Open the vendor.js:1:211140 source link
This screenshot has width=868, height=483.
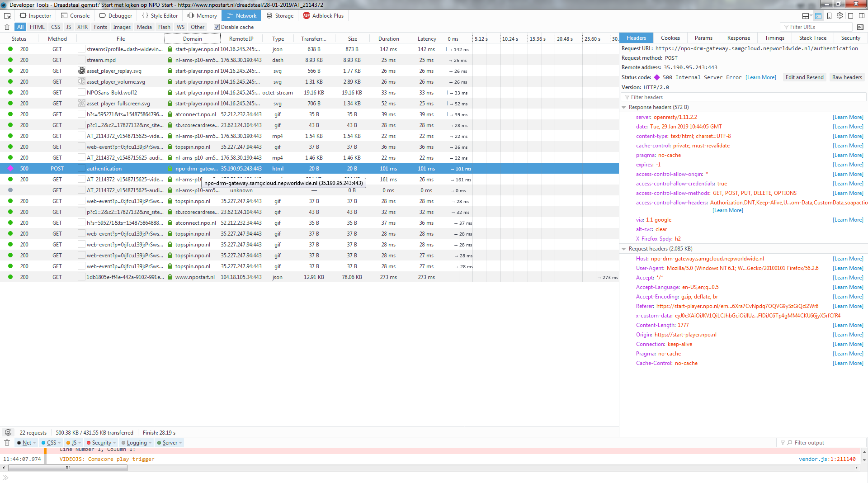click(827, 459)
